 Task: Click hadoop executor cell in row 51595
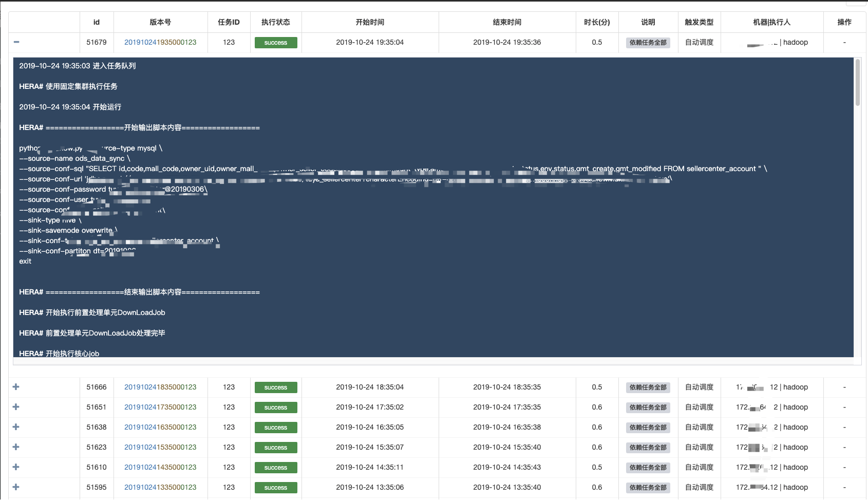(772, 487)
